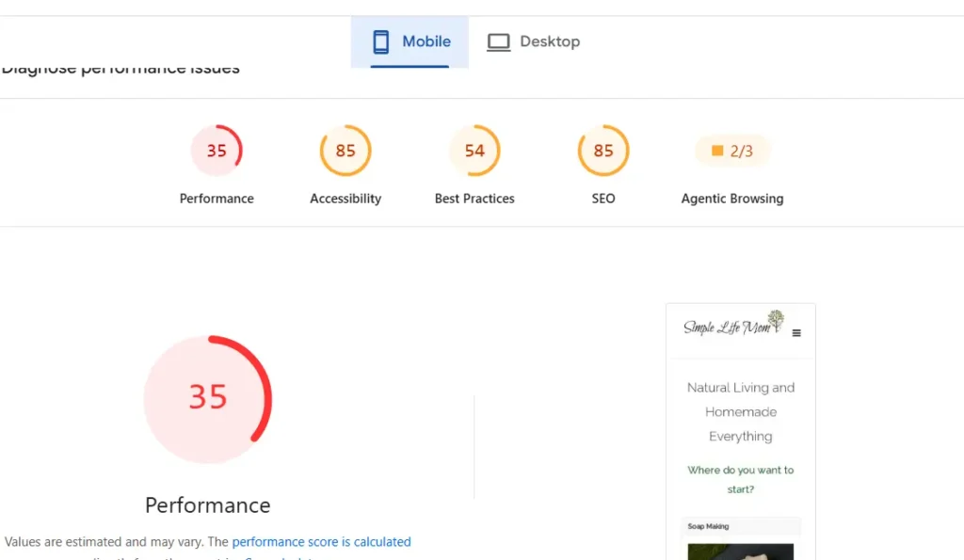The image size is (964, 560).
Task: Click the Performance score gauge showing 35
Action: pos(217,151)
